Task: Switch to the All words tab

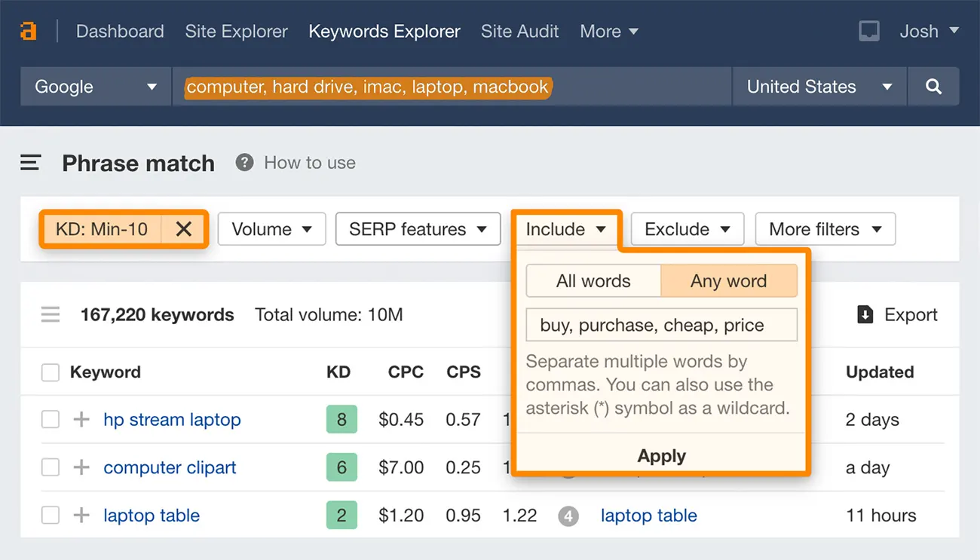Action: [593, 281]
